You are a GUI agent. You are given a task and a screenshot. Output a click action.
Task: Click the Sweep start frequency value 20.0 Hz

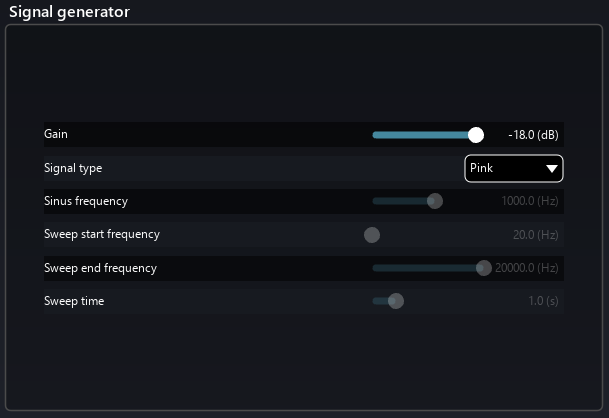click(536, 235)
